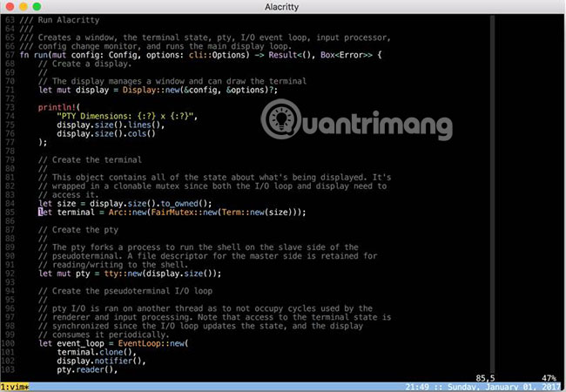Click the string '"PTY Dimensions: {:?} x {:?}"'
This screenshot has height=392, width=566.
(127, 116)
